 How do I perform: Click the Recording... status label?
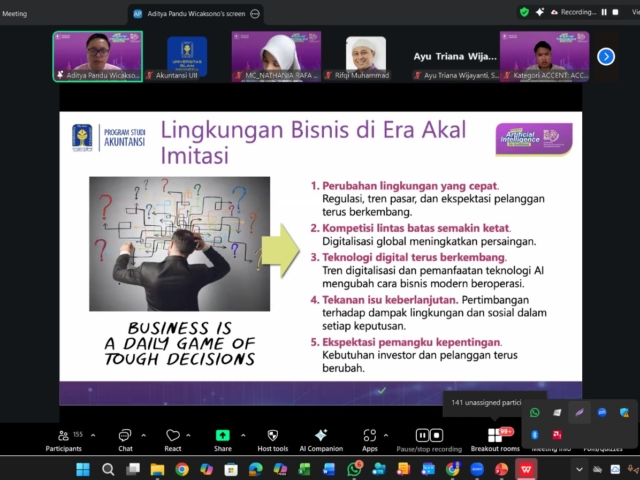tap(578, 12)
